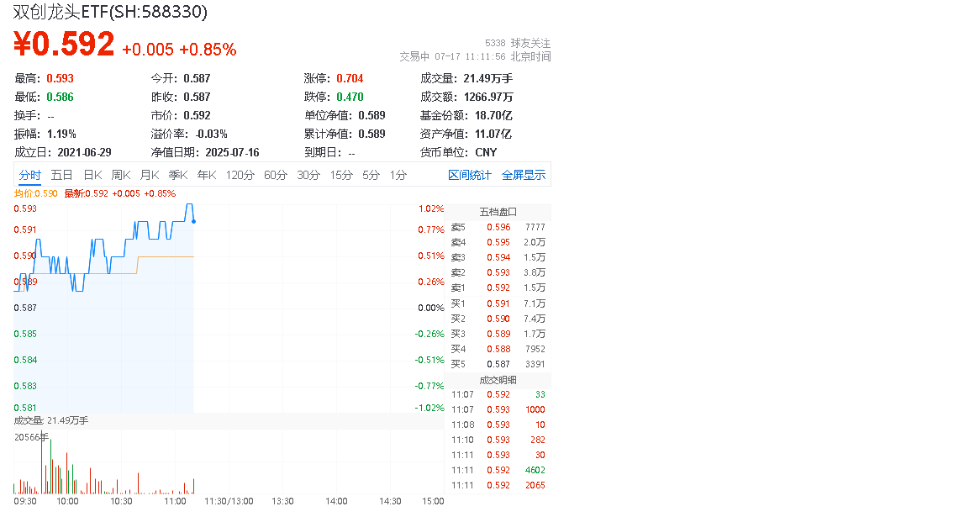Select the 周K weekly chart
This screenshot has height=517, width=980.
pos(121,174)
